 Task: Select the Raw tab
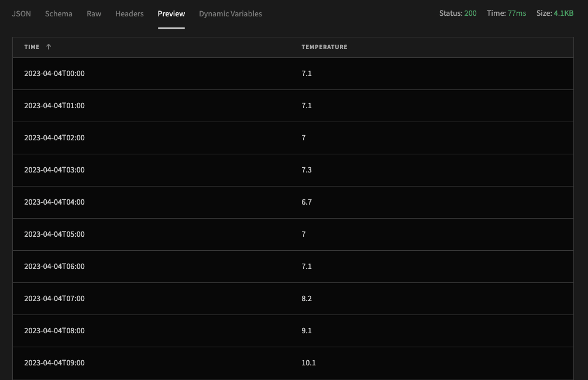click(x=94, y=13)
